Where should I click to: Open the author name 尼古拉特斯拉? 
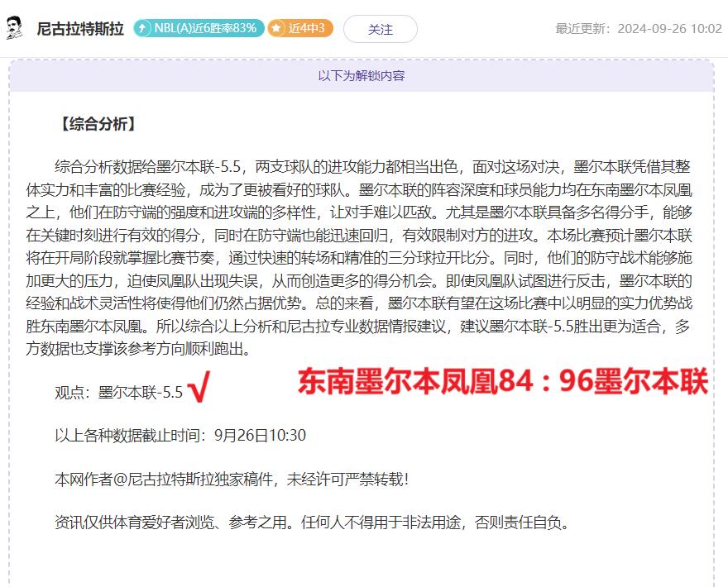tap(80, 29)
